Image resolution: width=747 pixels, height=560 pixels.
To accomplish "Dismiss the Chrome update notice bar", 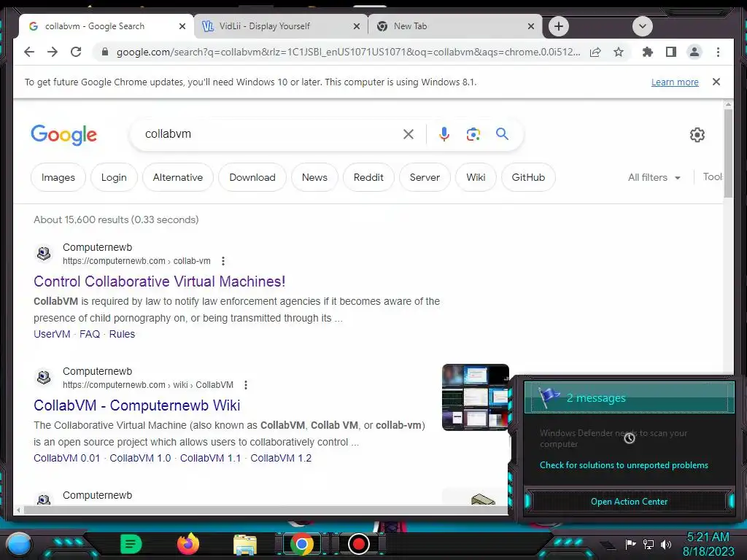I will [x=716, y=82].
